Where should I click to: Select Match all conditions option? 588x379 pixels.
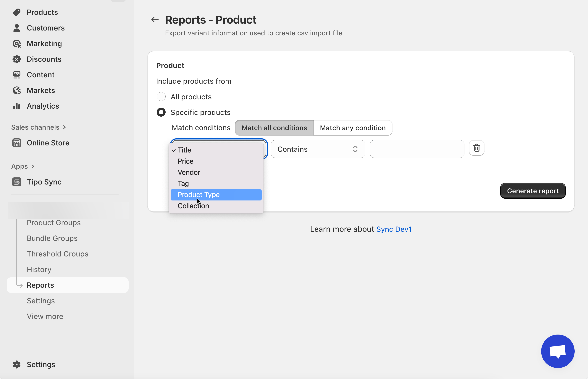click(x=274, y=128)
